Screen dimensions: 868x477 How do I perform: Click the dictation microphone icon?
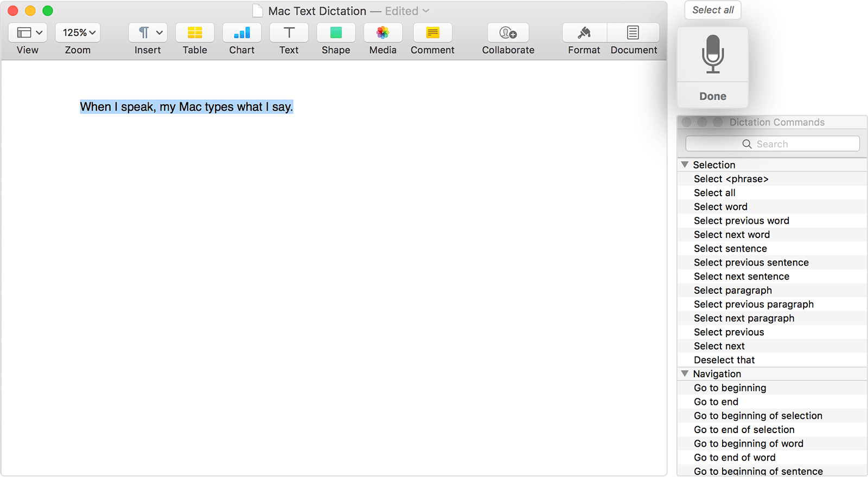point(713,54)
